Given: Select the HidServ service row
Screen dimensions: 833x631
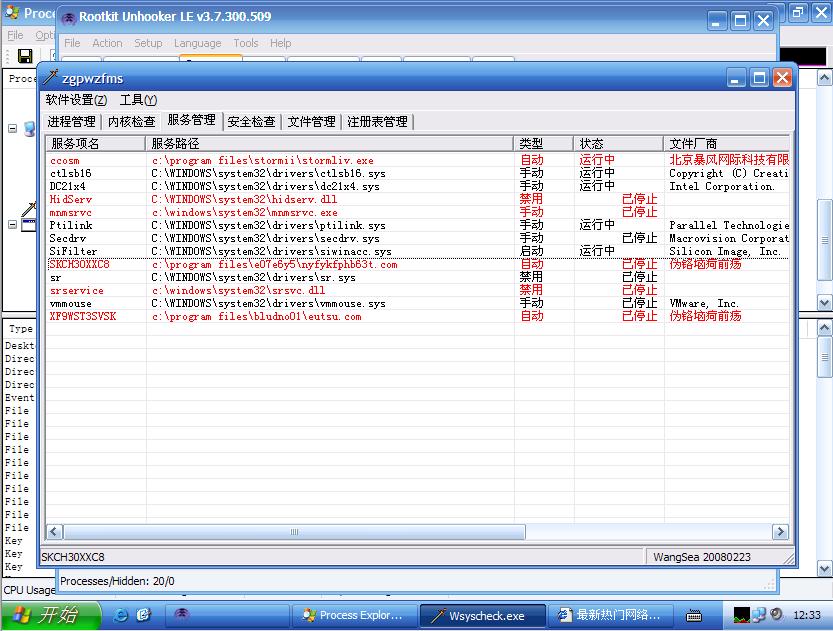Looking at the screenshot, I should click(418, 199).
